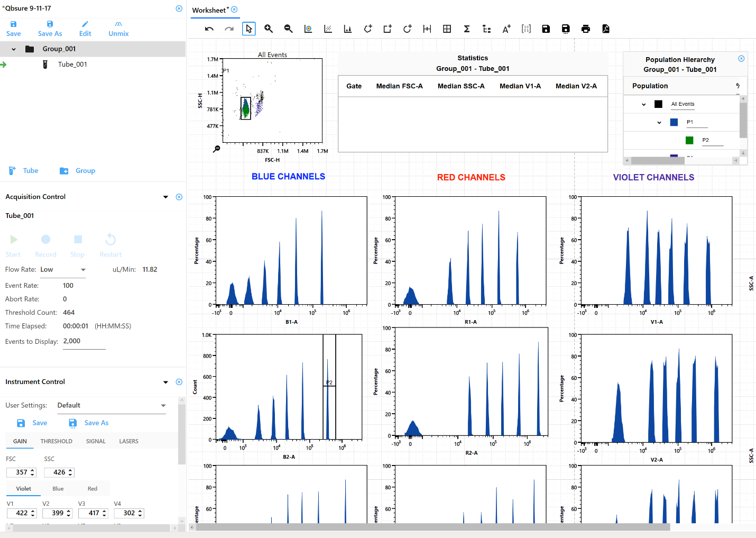The width and height of the screenshot is (756, 538).
Task: Select the density plot tool
Action: coord(308,29)
